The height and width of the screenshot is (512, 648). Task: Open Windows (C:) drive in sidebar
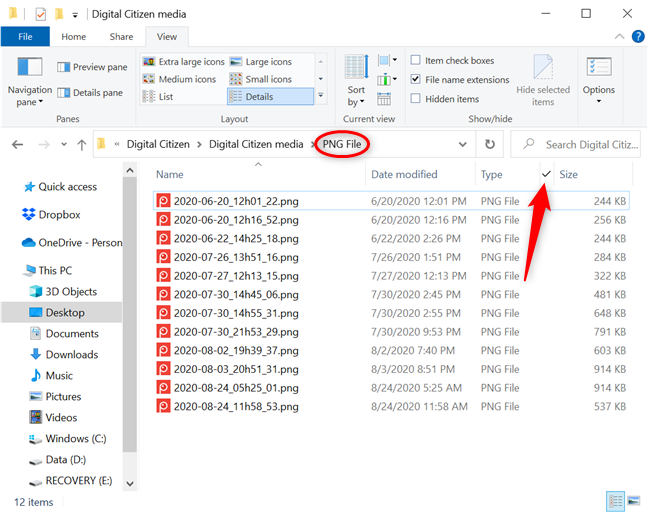68,438
